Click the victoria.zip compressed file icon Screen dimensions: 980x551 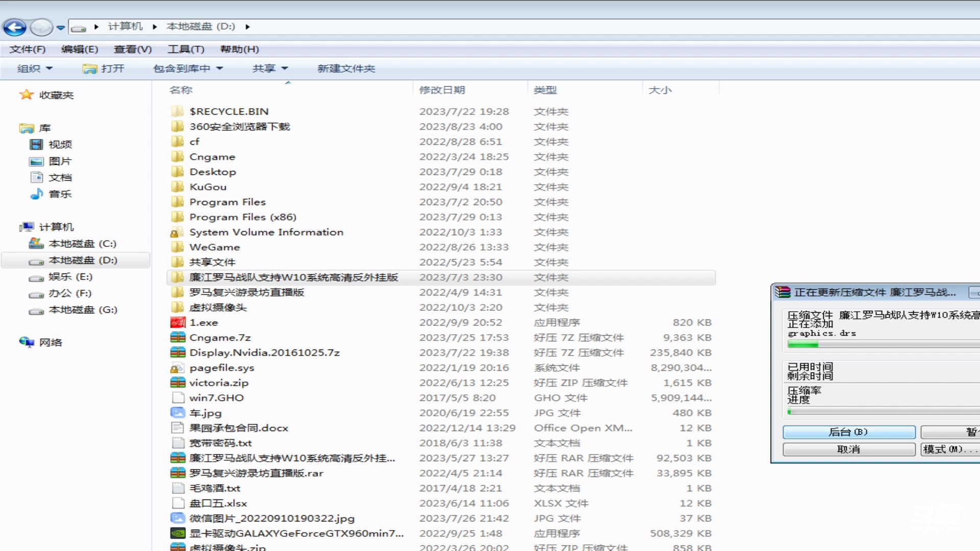coord(177,382)
